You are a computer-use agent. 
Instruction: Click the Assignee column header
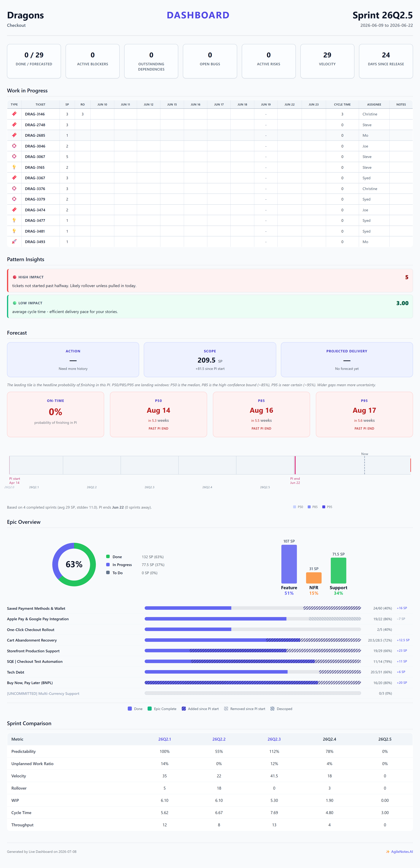(374, 104)
